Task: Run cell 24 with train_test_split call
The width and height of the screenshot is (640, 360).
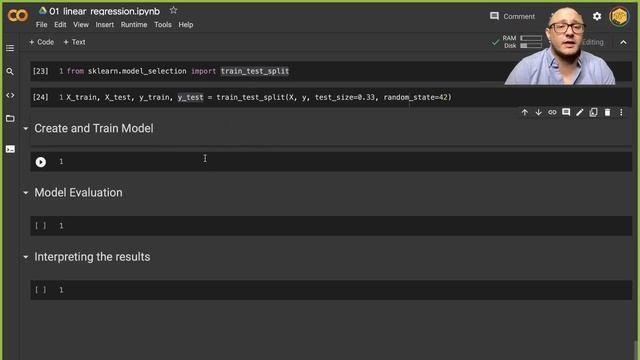Action: (x=40, y=97)
